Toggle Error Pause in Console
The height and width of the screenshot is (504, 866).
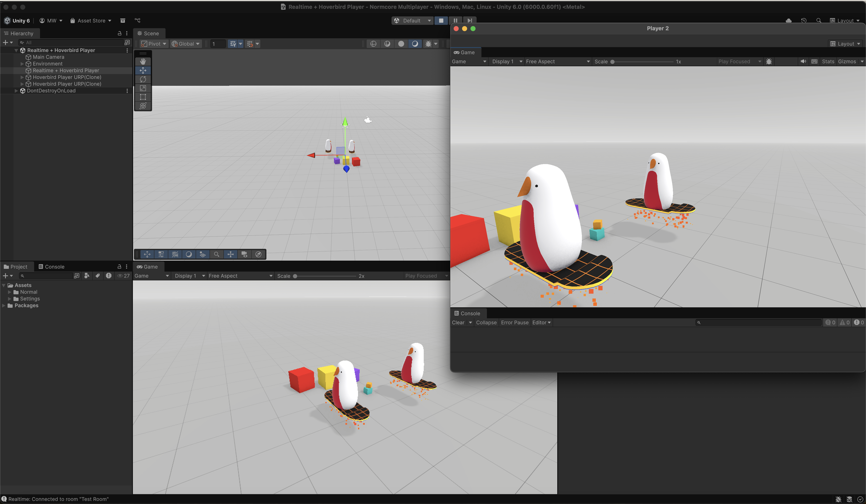(515, 322)
